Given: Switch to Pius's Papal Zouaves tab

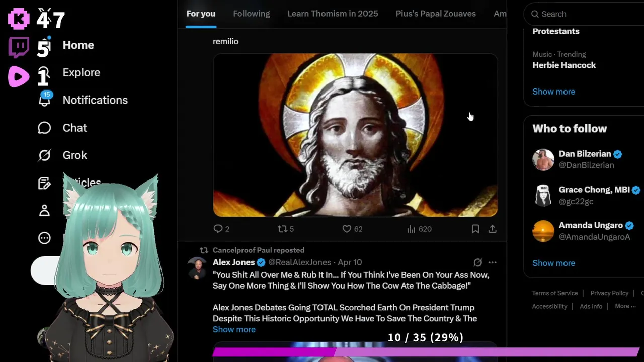Looking at the screenshot, I should coord(436,14).
